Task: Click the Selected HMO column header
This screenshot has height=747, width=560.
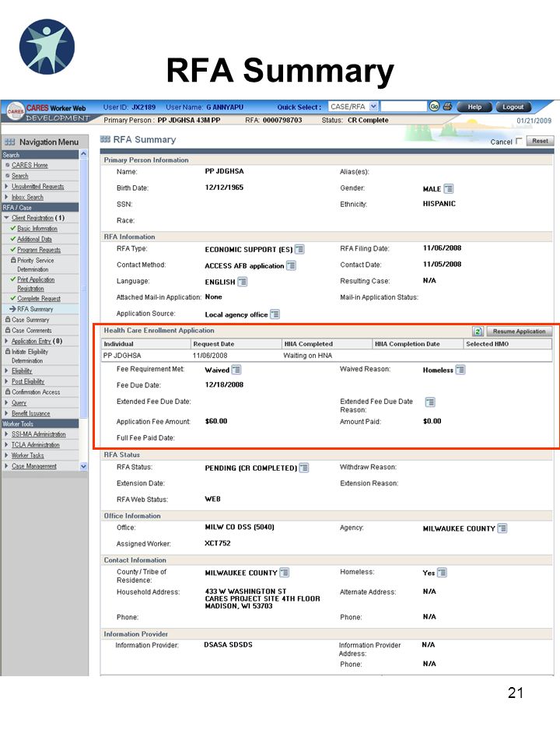Action: (x=507, y=344)
